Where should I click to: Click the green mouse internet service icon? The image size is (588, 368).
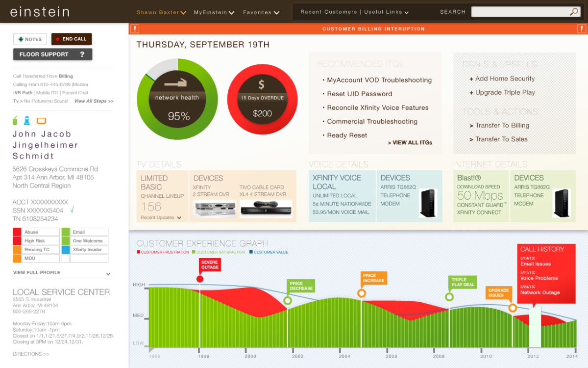pos(16,120)
